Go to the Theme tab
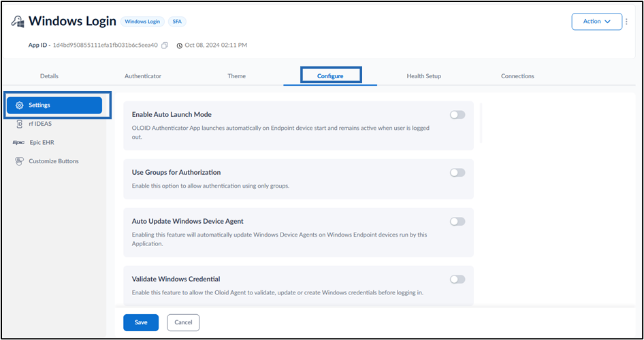Screen dimensions: 644x340 [237, 76]
